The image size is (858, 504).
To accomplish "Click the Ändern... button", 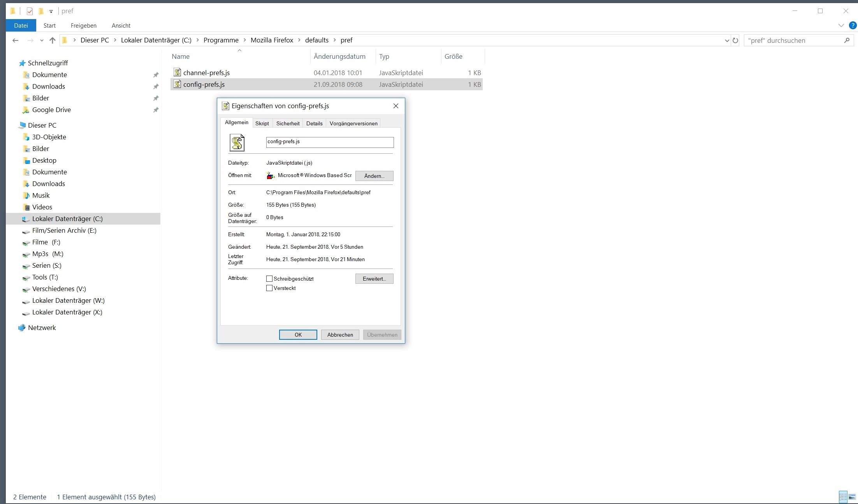I will [x=374, y=176].
